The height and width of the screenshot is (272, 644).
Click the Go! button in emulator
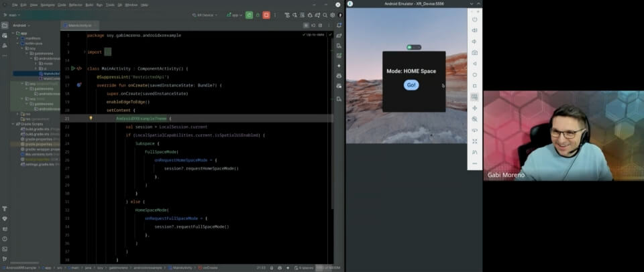(411, 85)
